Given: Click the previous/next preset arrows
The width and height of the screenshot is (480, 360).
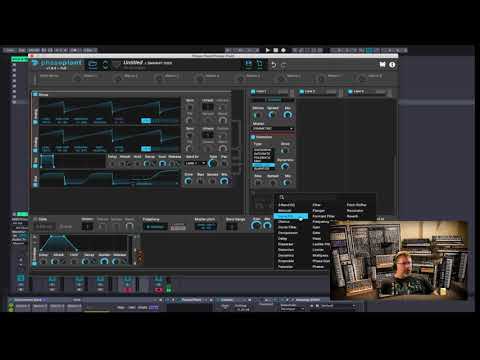Looking at the screenshot, I should pos(105,65).
